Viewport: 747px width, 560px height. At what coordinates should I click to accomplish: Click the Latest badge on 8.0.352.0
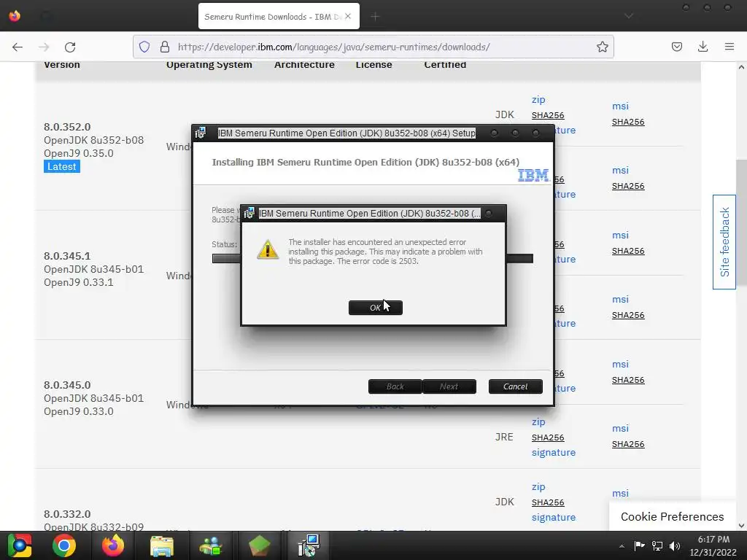coord(62,167)
